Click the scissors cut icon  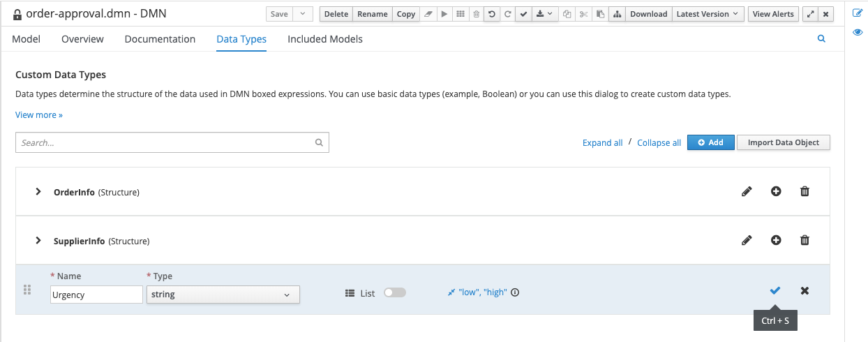[584, 14]
